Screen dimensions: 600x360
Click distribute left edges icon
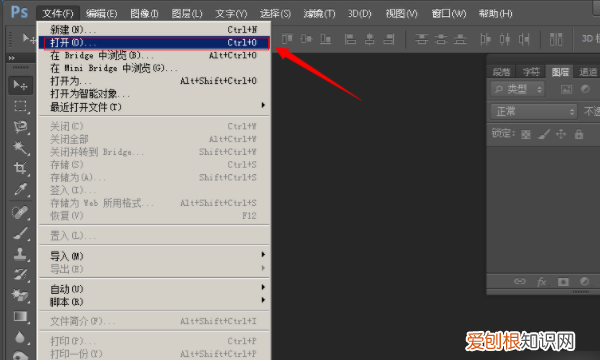pos(485,39)
